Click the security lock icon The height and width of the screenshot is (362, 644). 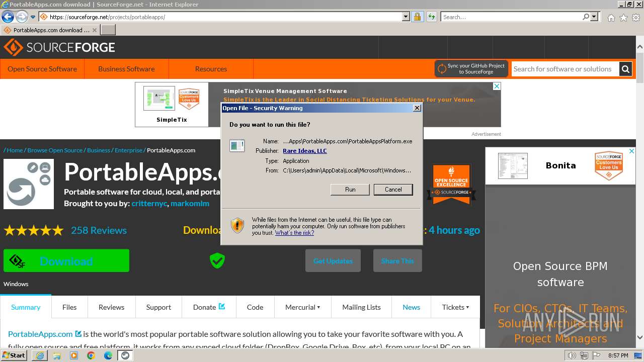click(417, 17)
